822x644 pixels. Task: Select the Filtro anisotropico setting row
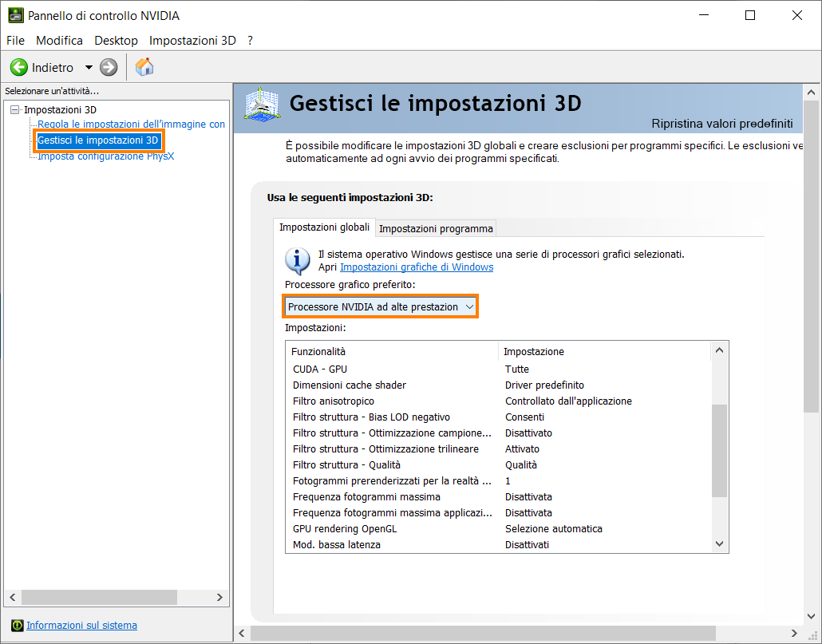pyautogui.click(x=334, y=401)
